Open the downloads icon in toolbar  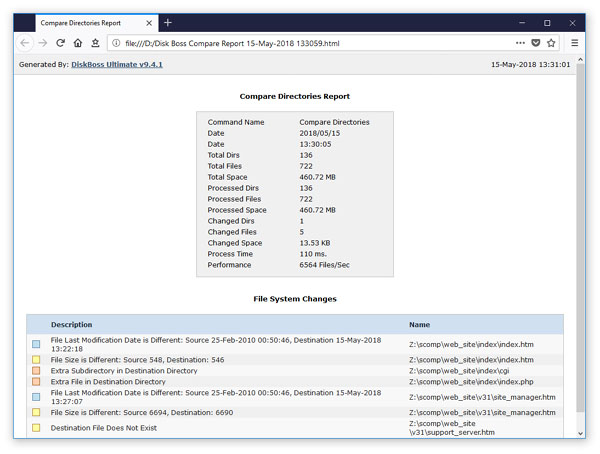pos(95,43)
